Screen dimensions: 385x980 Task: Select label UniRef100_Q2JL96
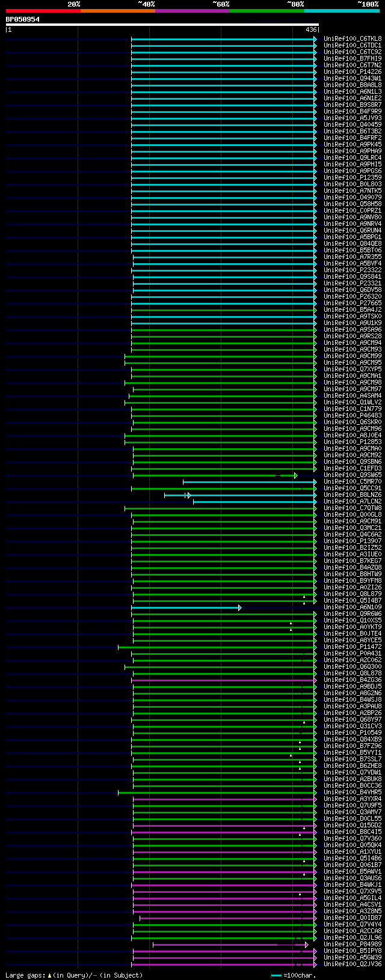(x=353, y=938)
